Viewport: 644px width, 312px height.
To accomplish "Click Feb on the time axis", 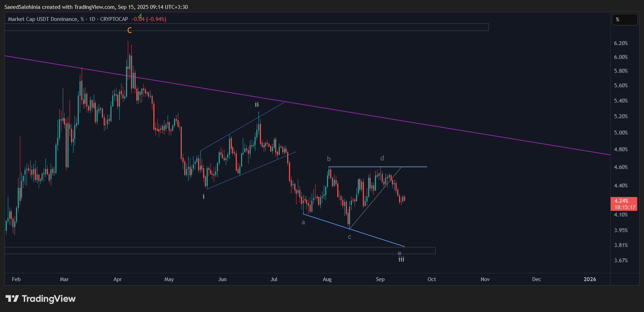I will [x=16, y=279].
